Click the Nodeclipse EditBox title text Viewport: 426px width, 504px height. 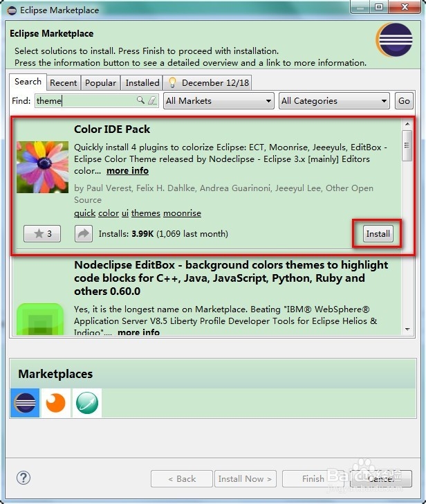231,278
